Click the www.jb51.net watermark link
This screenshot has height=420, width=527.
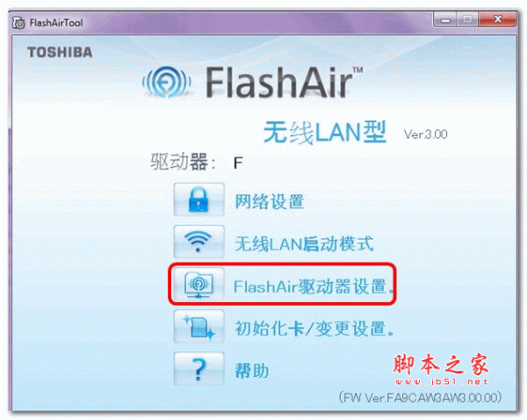click(442, 382)
